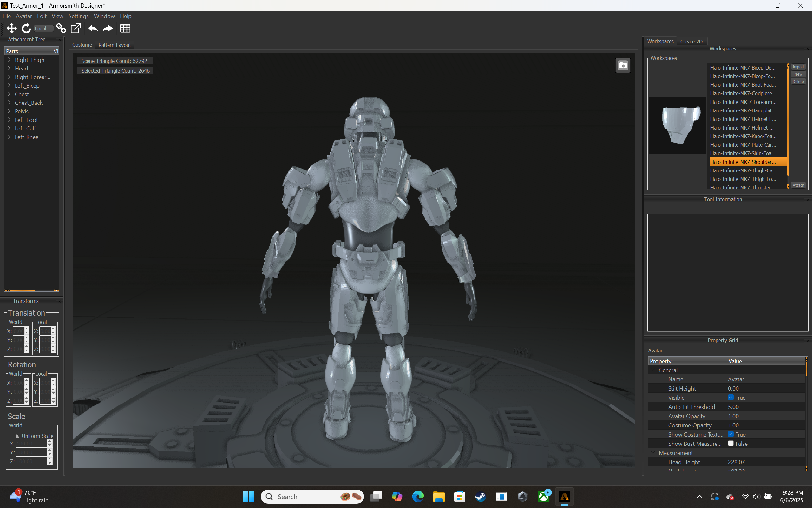Expand the Pelvis tree node
The width and height of the screenshot is (812, 508).
[x=10, y=111]
